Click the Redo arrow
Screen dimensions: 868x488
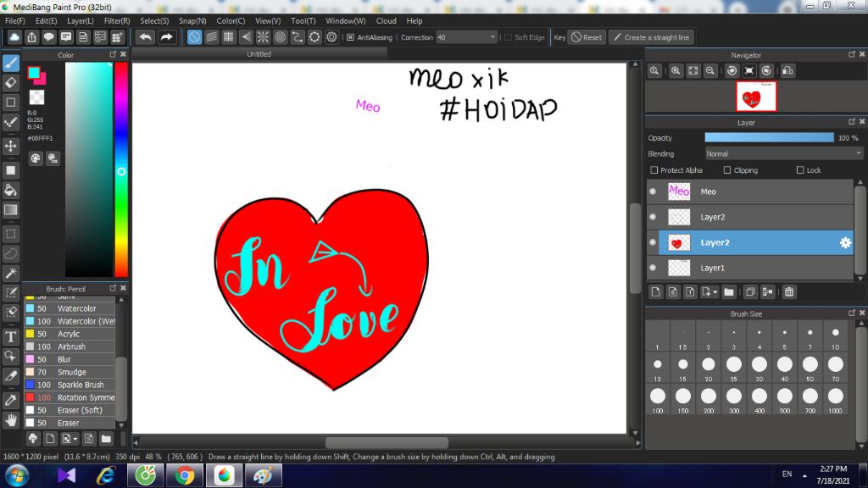[166, 37]
